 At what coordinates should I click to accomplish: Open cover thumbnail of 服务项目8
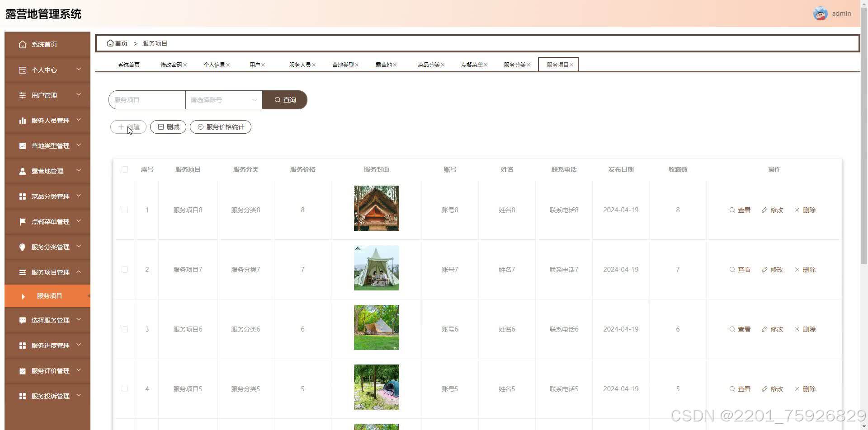click(377, 208)
